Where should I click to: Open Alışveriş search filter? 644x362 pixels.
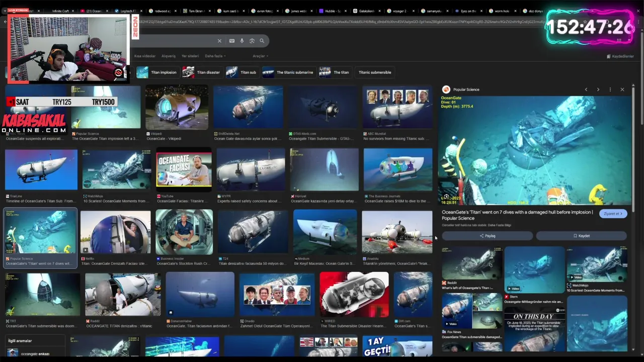[169, 56]
